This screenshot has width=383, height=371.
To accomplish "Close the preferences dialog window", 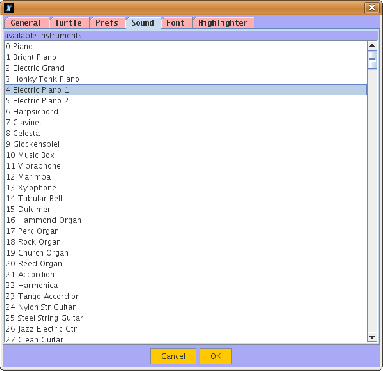I will click(x=372, y=7).
